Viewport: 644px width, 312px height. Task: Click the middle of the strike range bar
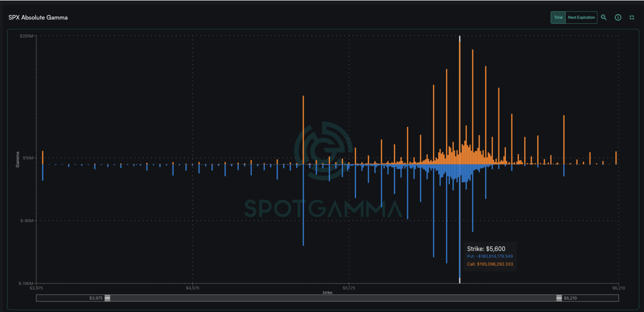pyautogui.click(x=333, y=298)
